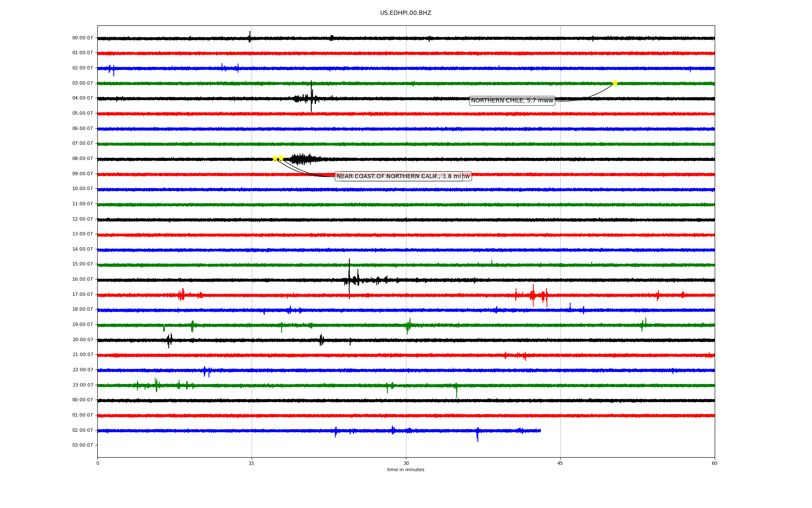Click the wave burst on the 08:00:07 trace
The height and width of the screenshot is (508, 812).
tap(304, 159)
